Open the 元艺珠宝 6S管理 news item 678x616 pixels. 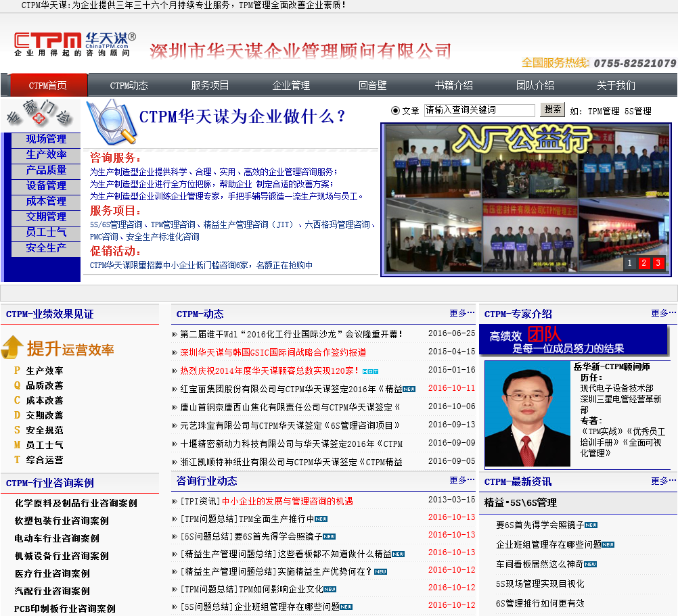290,425
